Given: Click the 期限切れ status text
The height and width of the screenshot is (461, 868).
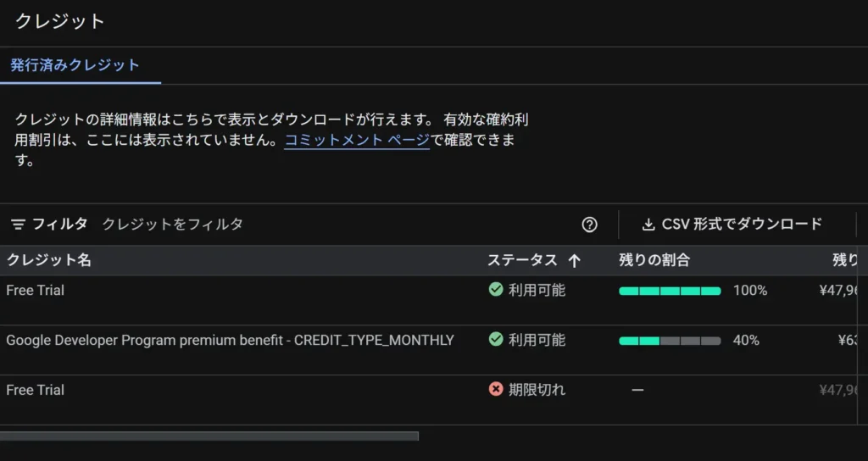Looking at the screenshot, I should point(537,390).
